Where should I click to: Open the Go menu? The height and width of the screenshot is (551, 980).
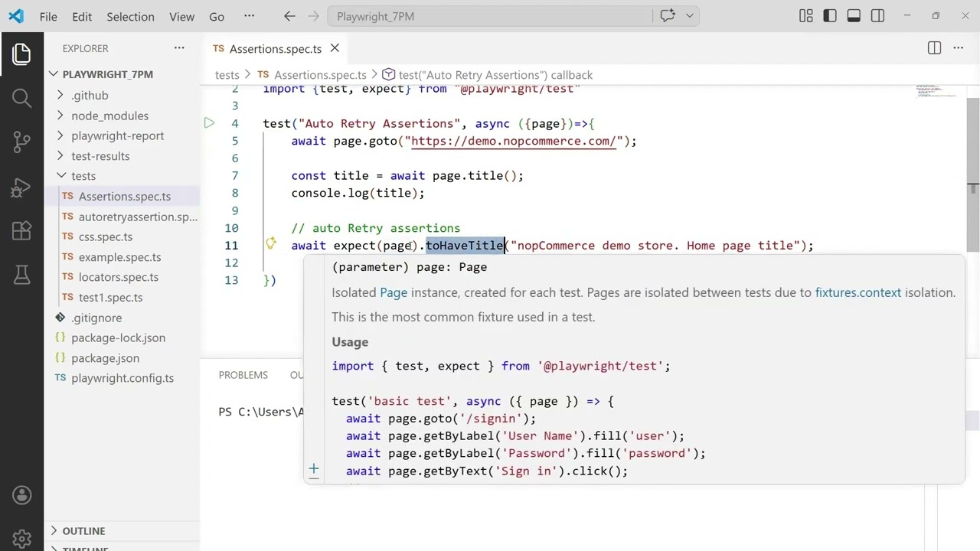(x=217, y=16)
